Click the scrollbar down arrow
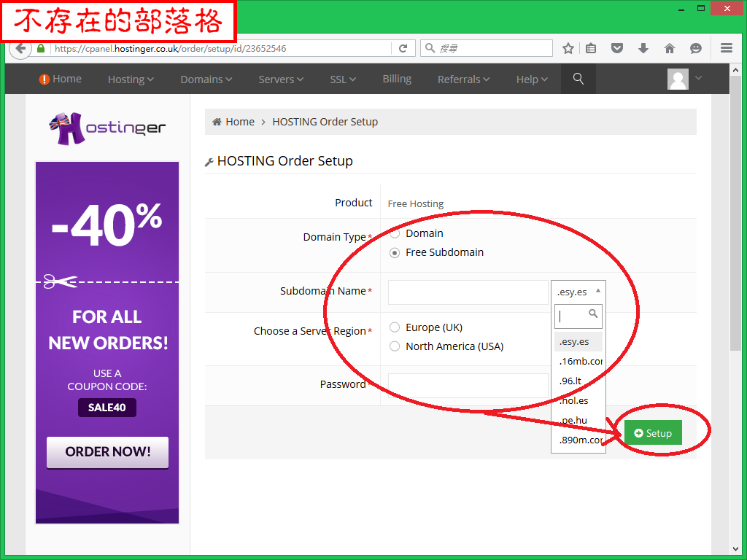Viewport: 747px width, 560px height. coord(735,549)
